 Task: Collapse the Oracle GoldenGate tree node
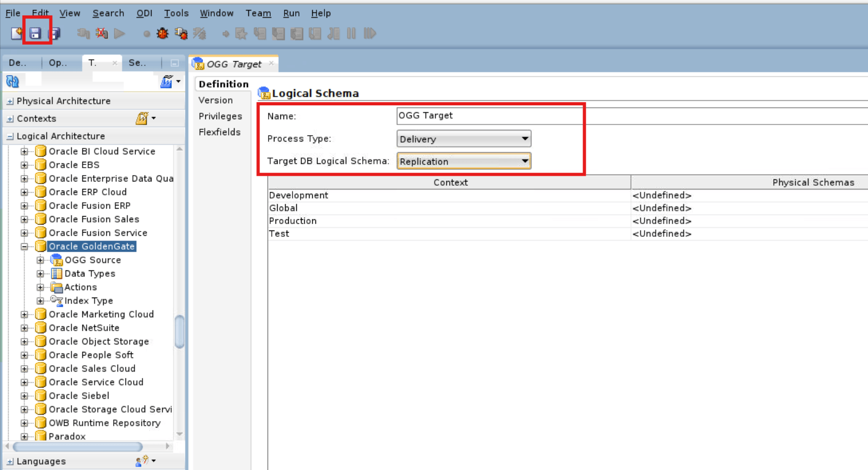pyautogui.click(x=24, y=246)
